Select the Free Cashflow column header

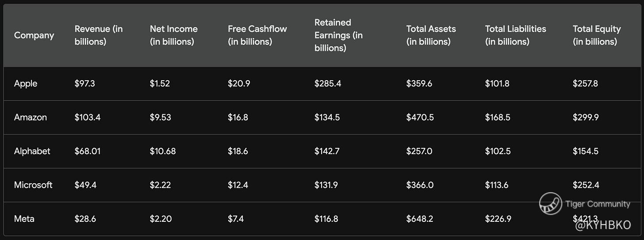click(x=257, y=35)
